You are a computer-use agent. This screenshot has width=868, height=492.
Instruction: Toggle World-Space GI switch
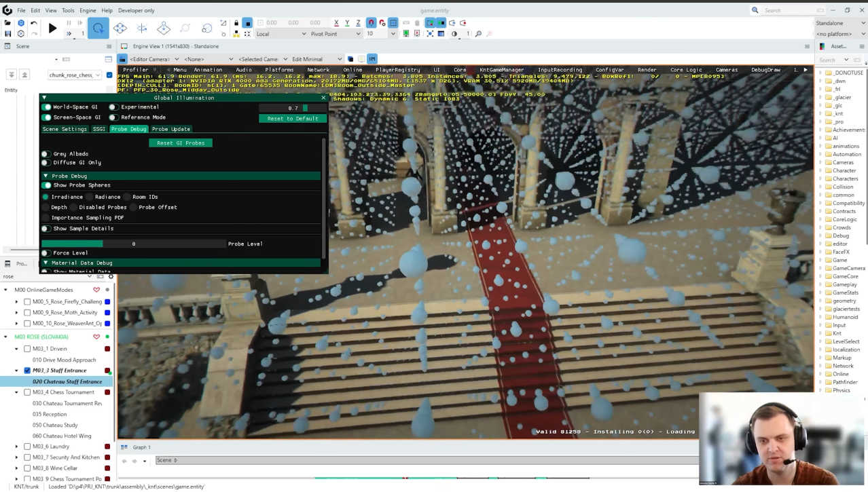(x=46, y=107)
